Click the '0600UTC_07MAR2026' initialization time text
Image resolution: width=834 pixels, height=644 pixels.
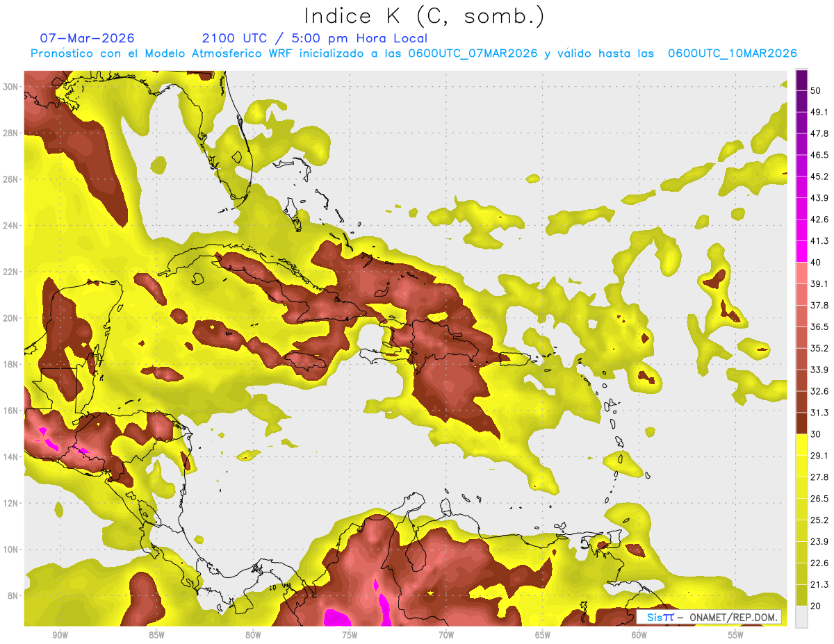(x=473, y=53)
